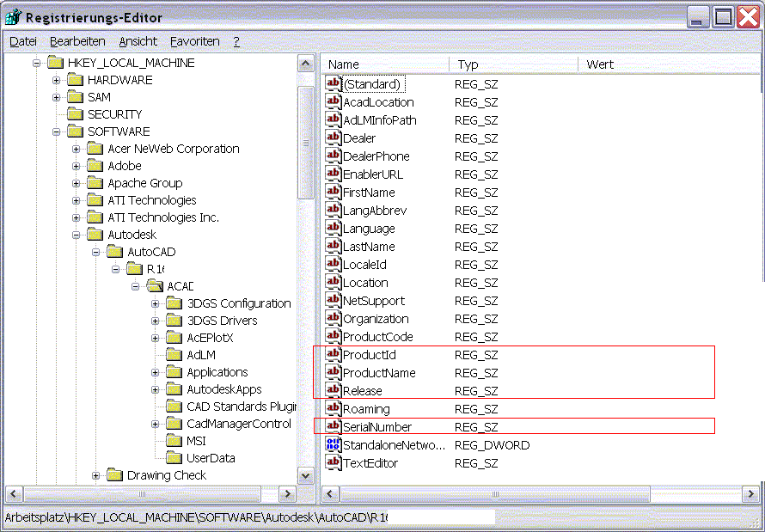Viewport: 765px width, 532px height.
Task: Expand the HARDWARE key
Action: (56, 80)
